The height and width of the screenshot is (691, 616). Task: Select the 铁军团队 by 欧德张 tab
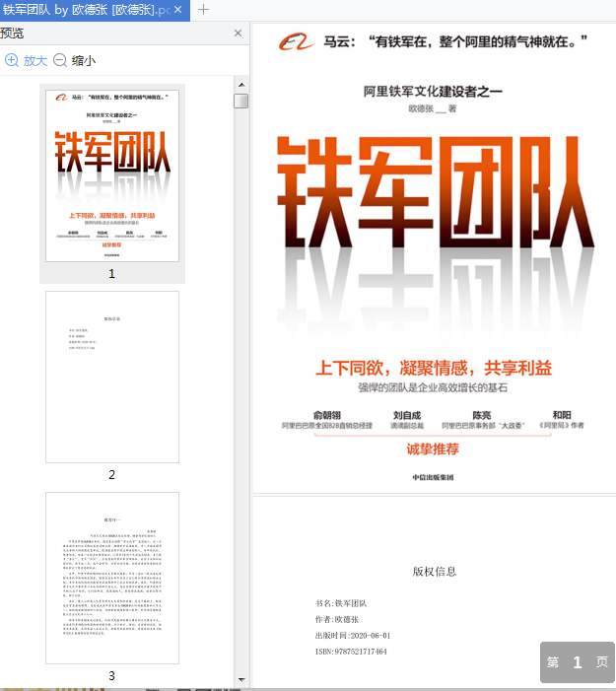click(95, 10)
